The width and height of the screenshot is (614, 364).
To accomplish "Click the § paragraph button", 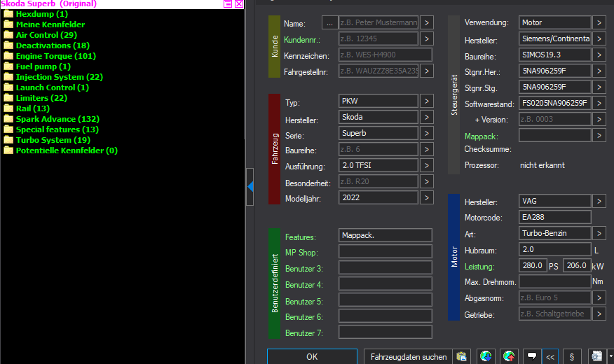I will click(x=572, y=356).
